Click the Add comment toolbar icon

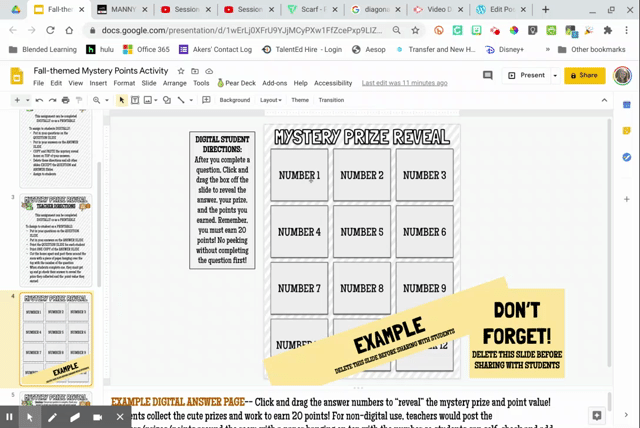tap(206, 100)
